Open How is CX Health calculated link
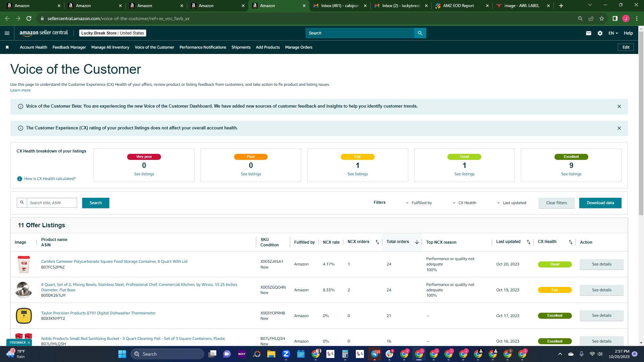The height and width of the screenshot is (362, 644). (x=50, y=179)
